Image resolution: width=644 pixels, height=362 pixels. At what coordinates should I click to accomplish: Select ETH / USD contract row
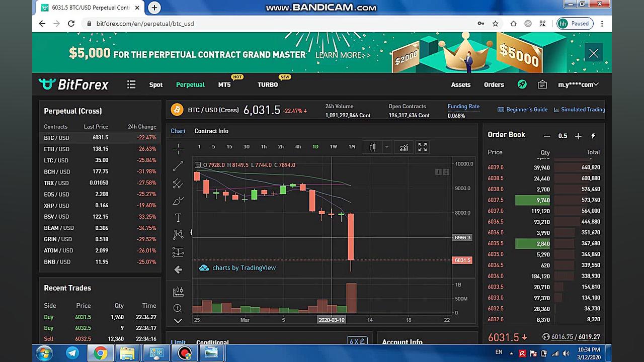point(100,149)
